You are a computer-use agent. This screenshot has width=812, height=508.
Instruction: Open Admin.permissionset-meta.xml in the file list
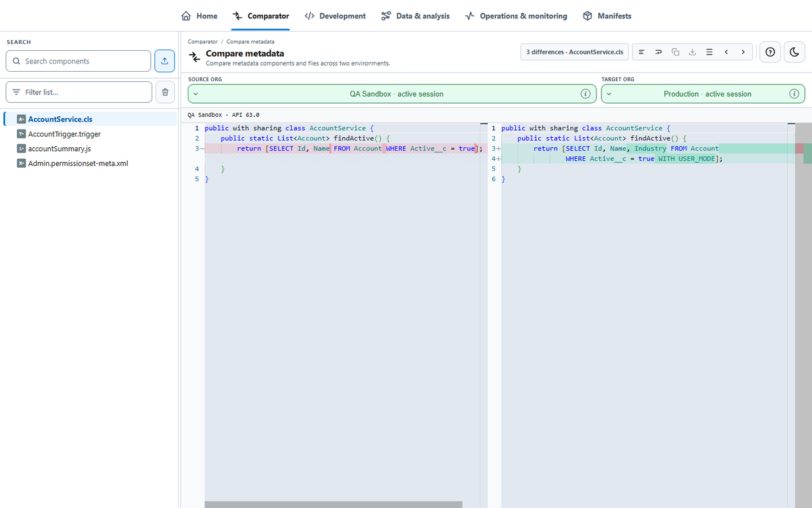pos(90,163)
